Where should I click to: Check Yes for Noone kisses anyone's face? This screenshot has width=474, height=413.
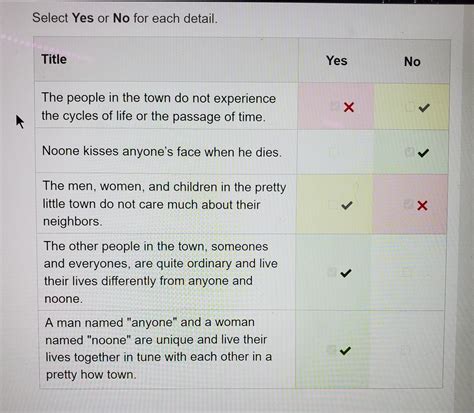click(x=333, y=152)
